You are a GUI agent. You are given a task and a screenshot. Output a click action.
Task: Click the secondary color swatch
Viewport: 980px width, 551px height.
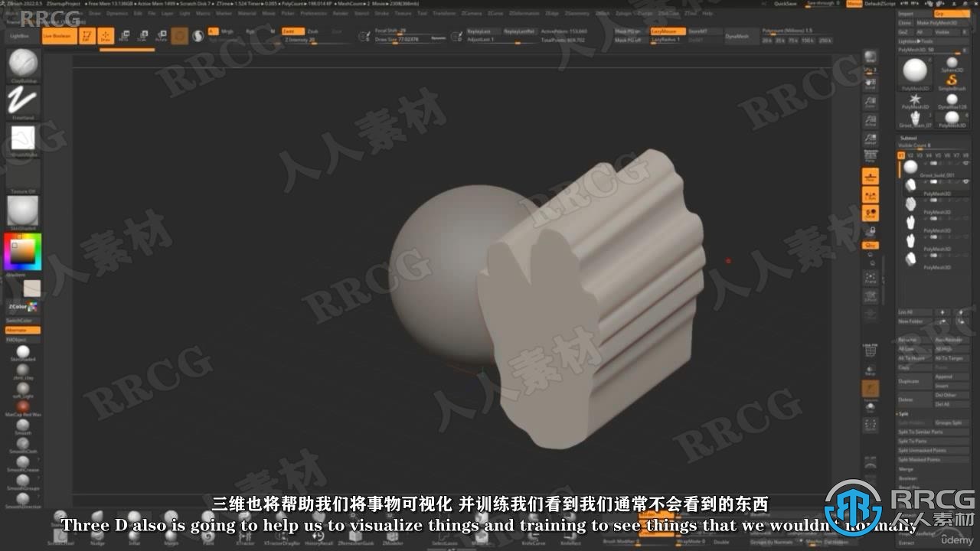[x=32, y=289]
